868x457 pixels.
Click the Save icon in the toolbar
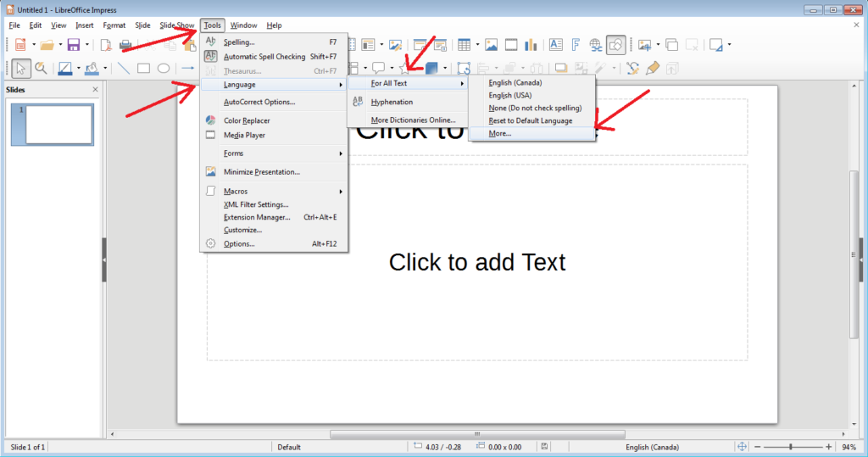73,45
